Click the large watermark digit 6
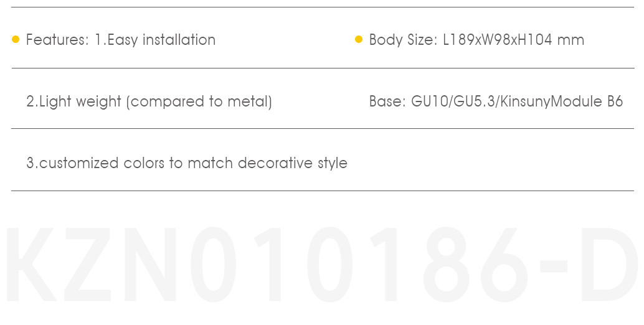 (503, 265)
